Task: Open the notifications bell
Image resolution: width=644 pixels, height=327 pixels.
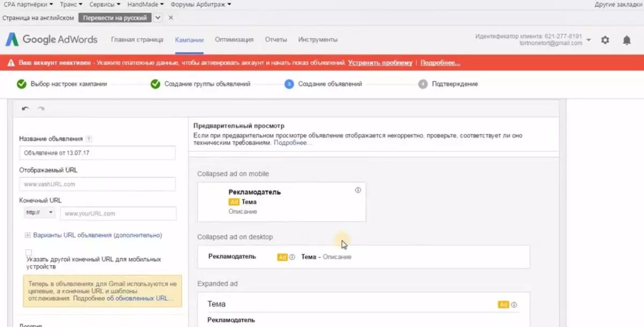Action: pos(626,40)
